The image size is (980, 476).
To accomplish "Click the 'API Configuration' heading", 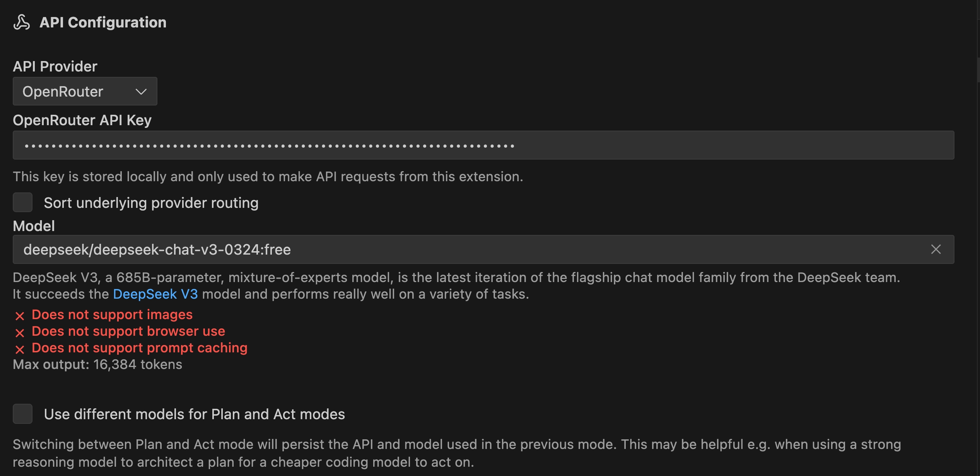I will [103, 22].
